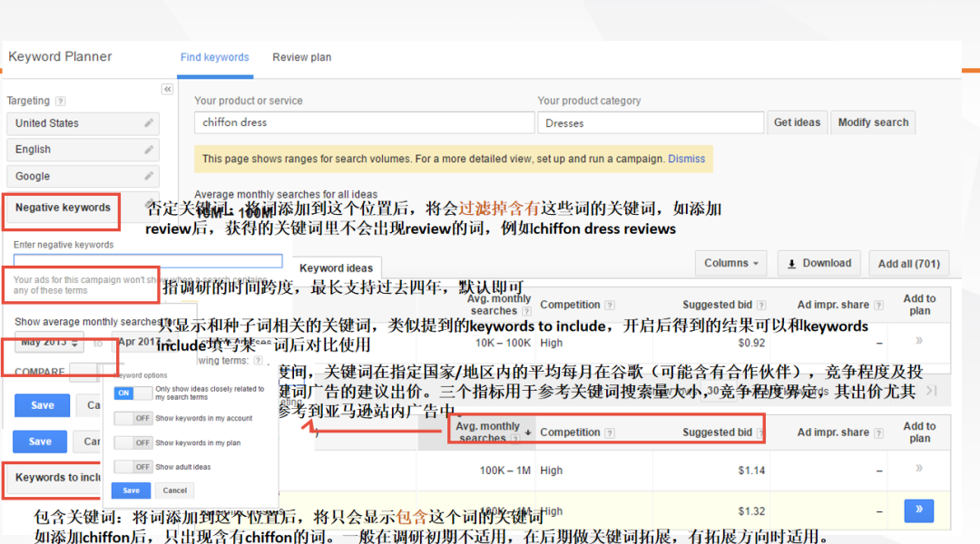Click Save in the Keyword options popup
The width and height of the screenshot is (980, 544).
point(132,491)
